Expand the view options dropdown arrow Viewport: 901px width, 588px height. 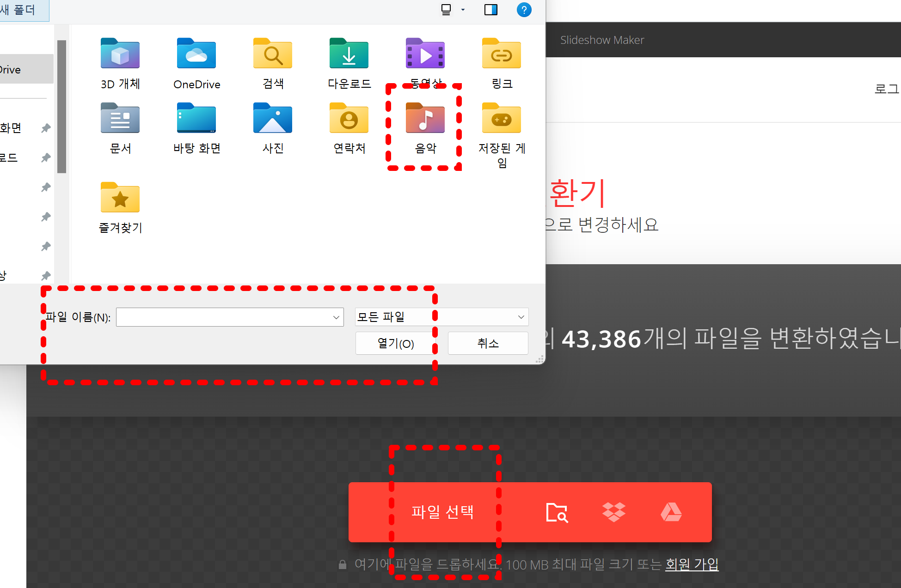(x=463, y=10)
